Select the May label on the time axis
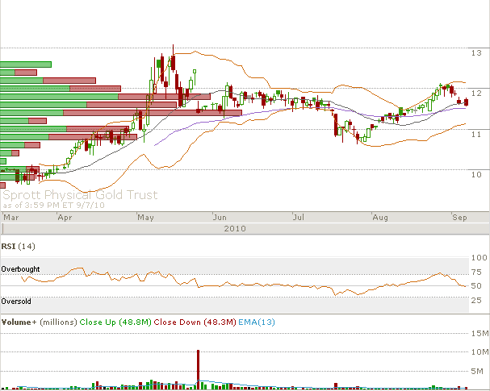The width and height of the screenshot is (490, 391). pyautogui.click(x=146, y=217)
